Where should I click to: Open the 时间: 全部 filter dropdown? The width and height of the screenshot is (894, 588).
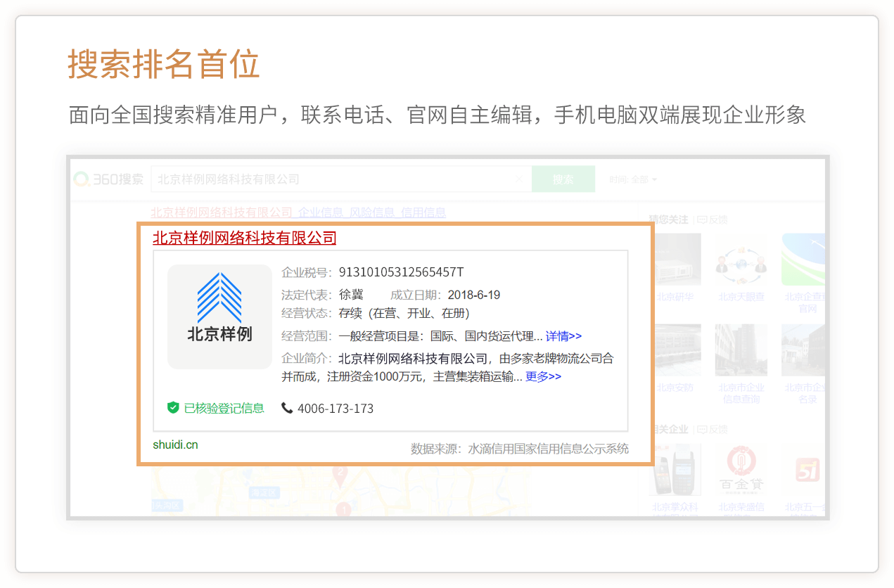(634, 179)
